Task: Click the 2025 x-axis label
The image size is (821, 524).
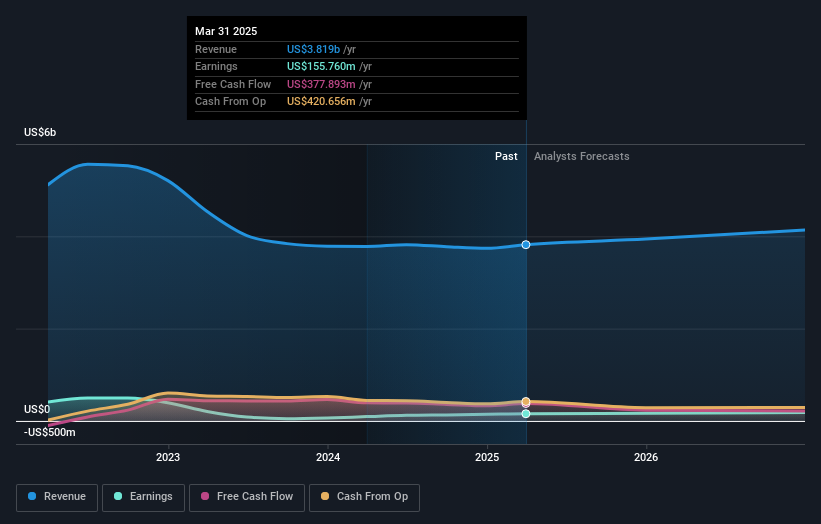Action: [487, 457]
